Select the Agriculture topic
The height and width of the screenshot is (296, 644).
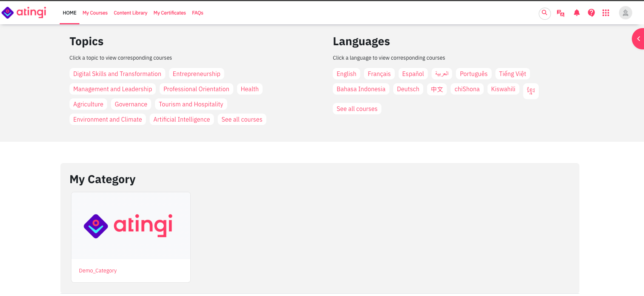[x=88, y=104]
